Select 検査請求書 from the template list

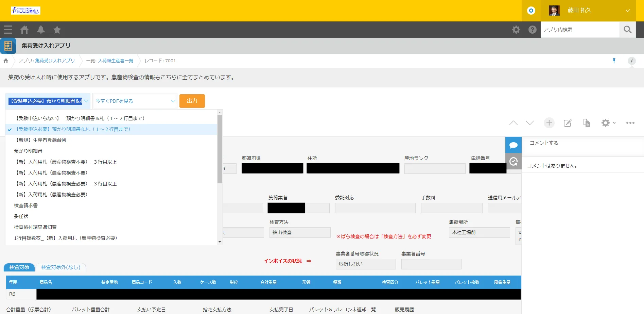pyautogui.click(x=26, y=205)
